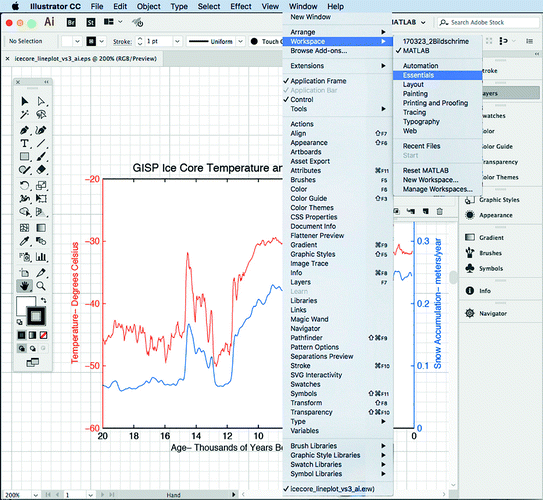Image resolution: width=543 pixels, height=500 pixels.
Task: Click Search Adobe Stock field
Action: click(x=488, y=23)
